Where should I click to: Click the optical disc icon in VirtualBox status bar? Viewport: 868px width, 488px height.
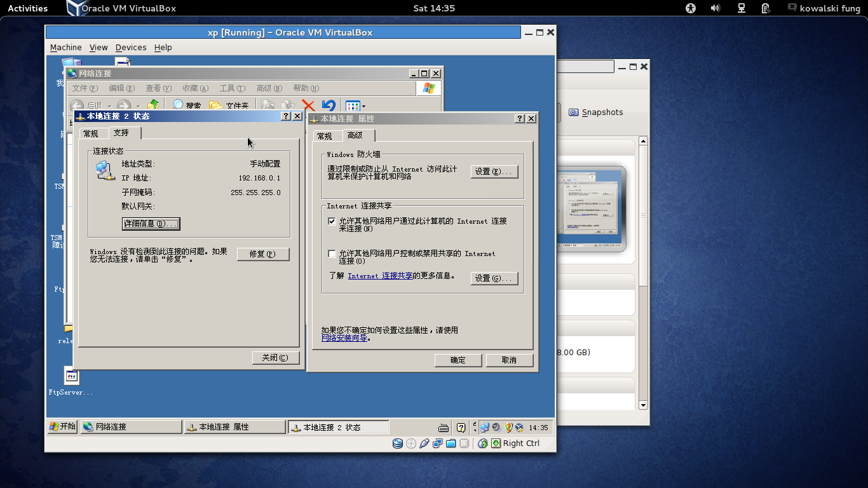[411, 444]
